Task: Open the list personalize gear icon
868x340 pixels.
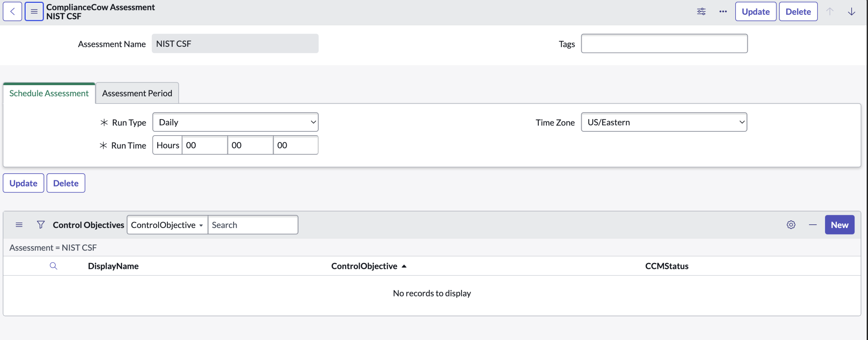Action: click(x=791, y=224)
